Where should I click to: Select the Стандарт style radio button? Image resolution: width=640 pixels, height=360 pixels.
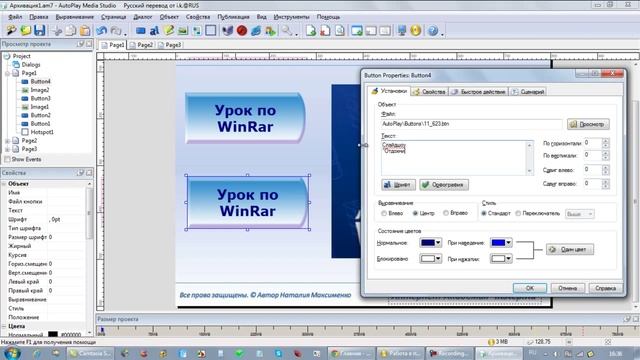point(484,213)
